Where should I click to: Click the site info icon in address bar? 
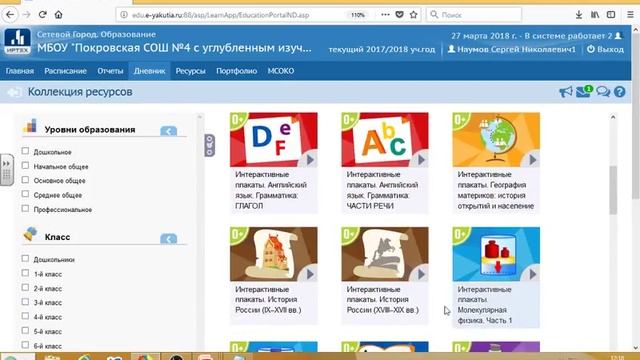tap(124, 15)
